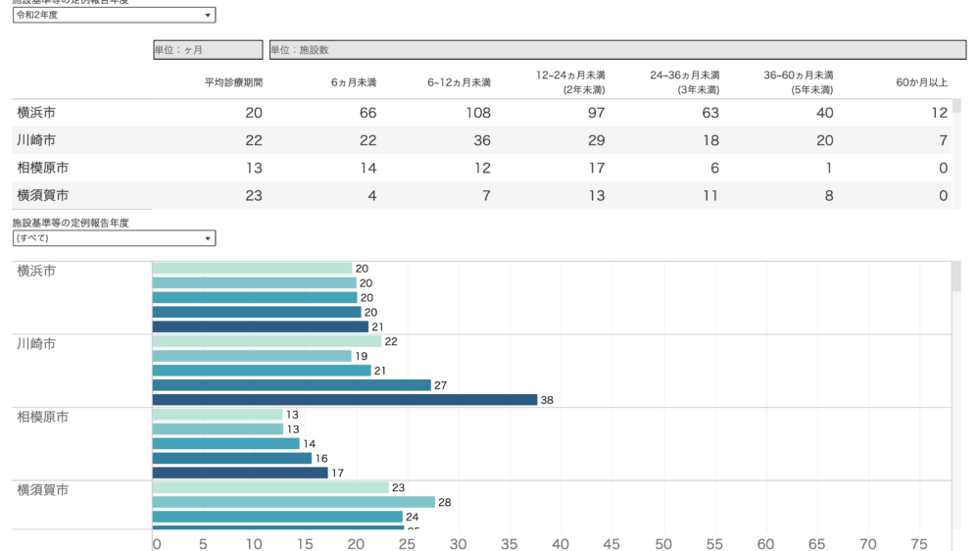
Task: Click the 川崎市 label in the bar chart
Action: [36, 344]
